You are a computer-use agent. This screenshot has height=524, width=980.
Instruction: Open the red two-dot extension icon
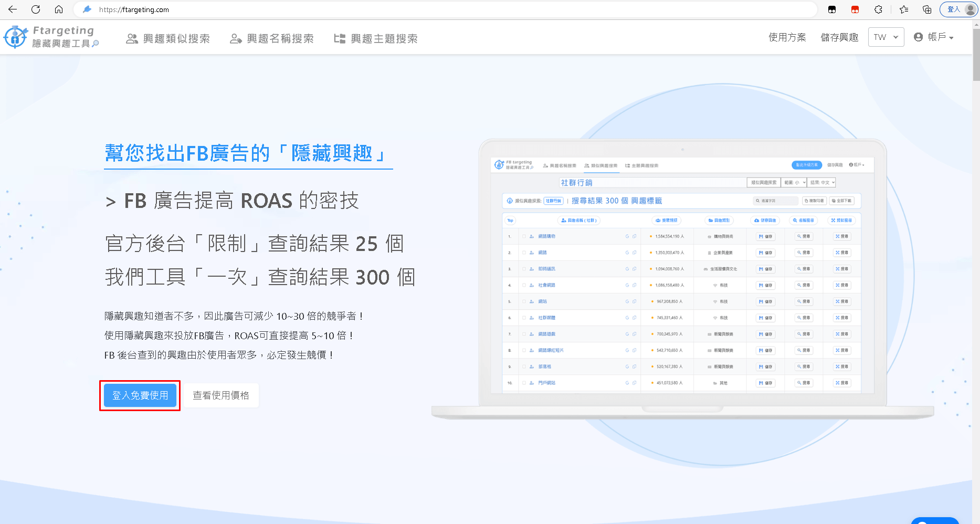pyautogui.click(x=855, y=9)
